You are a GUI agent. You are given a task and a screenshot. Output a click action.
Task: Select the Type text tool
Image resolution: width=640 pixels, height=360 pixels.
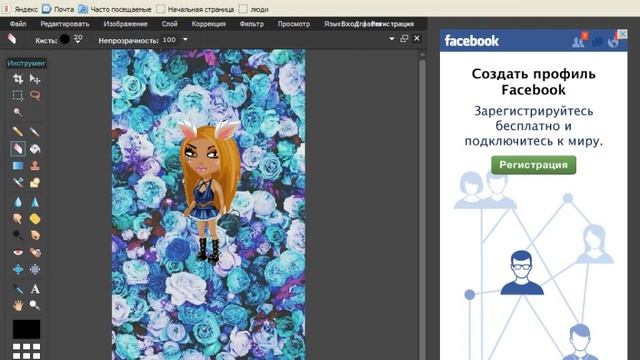35,289
